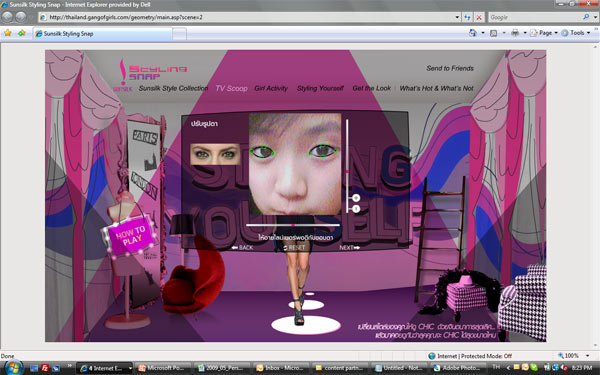The width and height of the screenshot is (600, 375).
Task: Expand the Print options dropdown arrow
Action: [x=525, y=33]
